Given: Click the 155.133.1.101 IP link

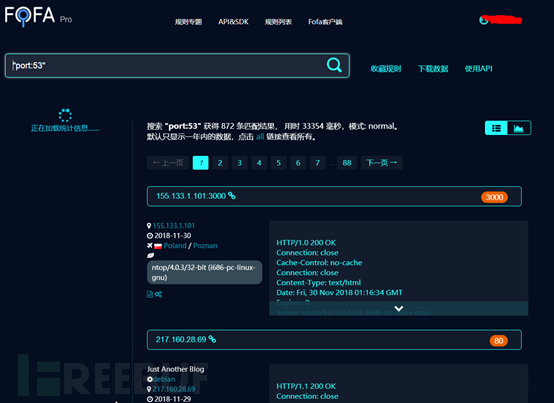Looking at the screenshot, I should pyautogui.click(x=174, y=225).
